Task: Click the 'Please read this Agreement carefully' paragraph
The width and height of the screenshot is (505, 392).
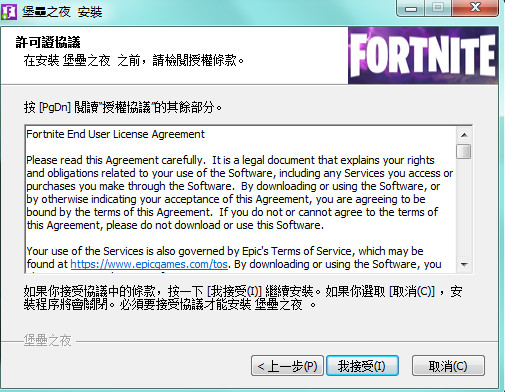Action: click(x=239, y=193)
